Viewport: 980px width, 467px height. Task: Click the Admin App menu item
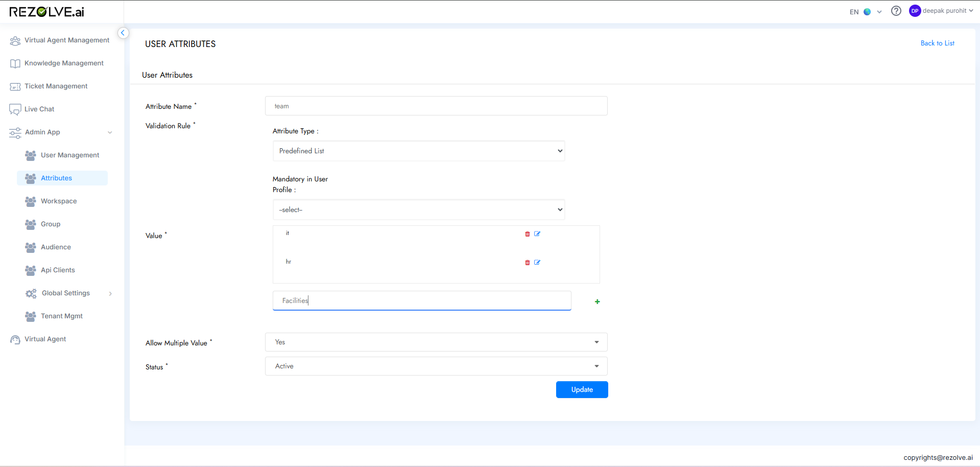(x=42, y=132)
